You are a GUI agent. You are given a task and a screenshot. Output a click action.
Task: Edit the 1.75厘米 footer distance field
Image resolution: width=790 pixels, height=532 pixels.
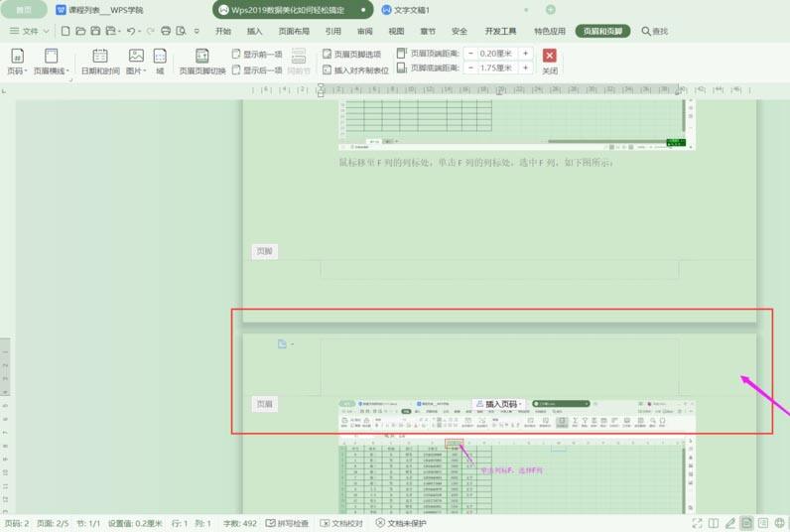point(497,67)
